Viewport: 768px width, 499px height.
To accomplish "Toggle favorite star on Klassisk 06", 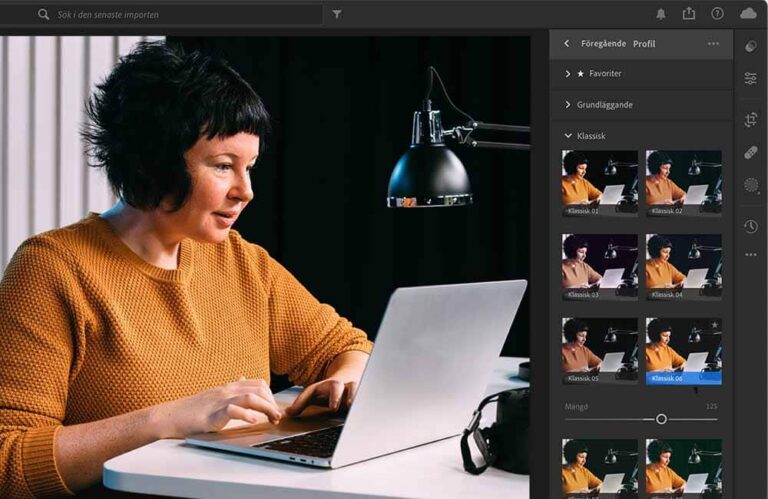I will 714,325.
